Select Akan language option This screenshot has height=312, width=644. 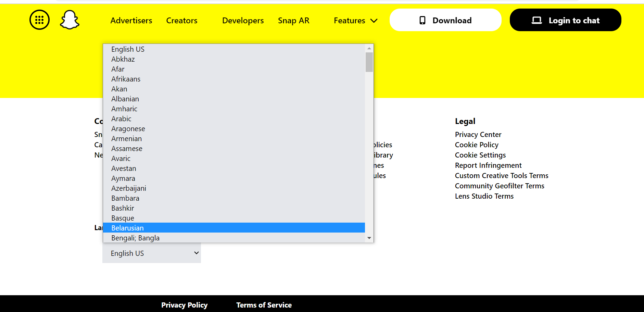coord(234,89)
